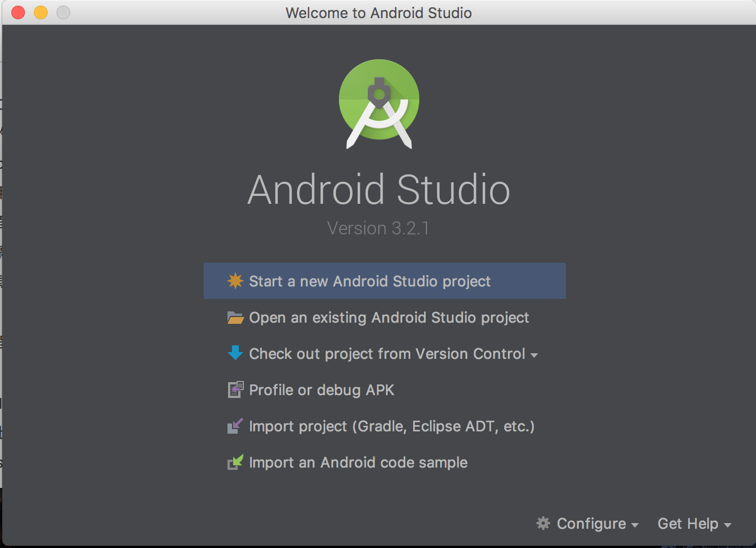Click the Android Studio title text
The width and height of the screenshot is (756, 548).
[379, 190]
